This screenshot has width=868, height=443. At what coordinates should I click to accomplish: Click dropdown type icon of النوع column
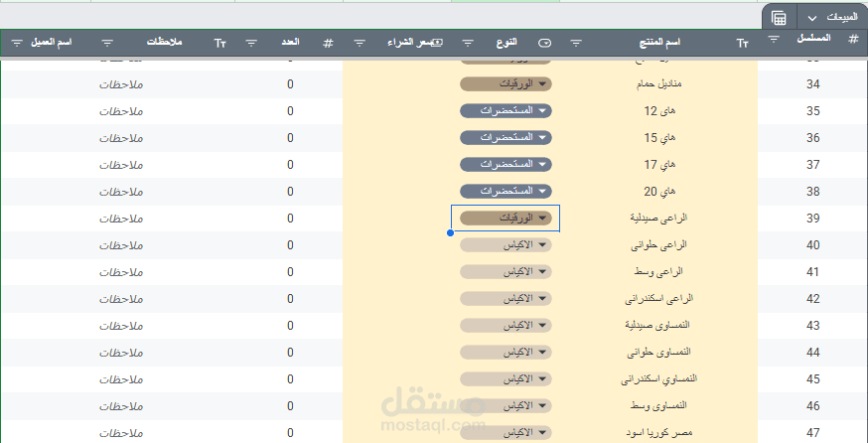pyautogui.click(x=544, y=43)
